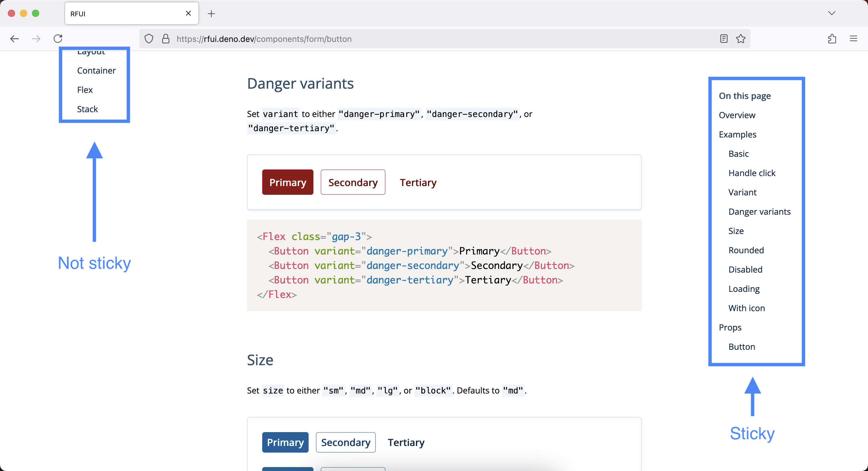Open Flex in the left sidebar

(x=85, y=90)
